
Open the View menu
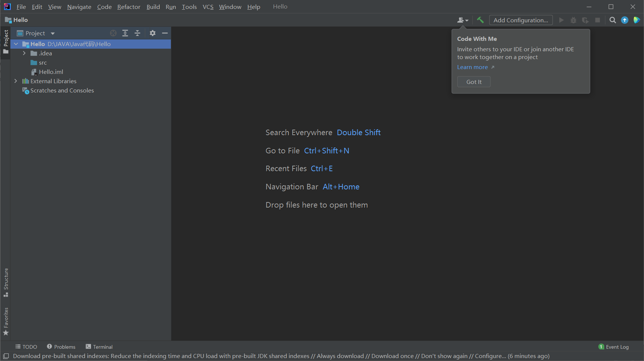pos(55,7)
